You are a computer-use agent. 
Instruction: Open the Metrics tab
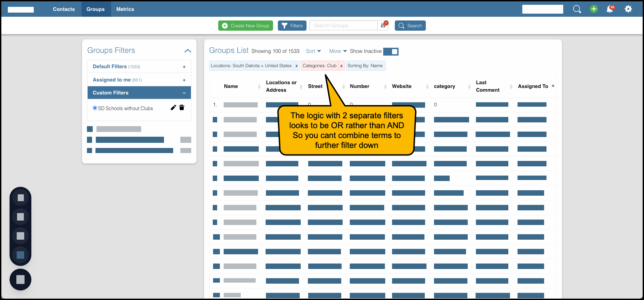tap(125, 9)
